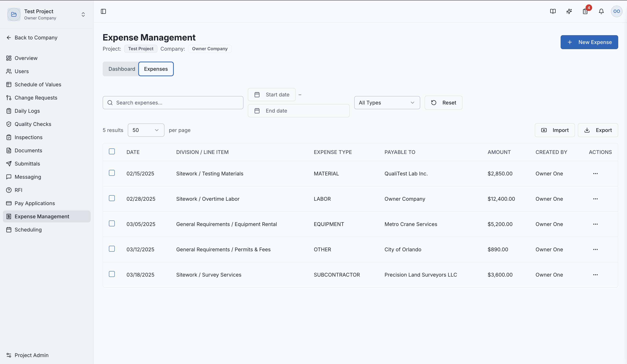Open the All Types filter dropdown
627x364 pixels.
(x=387, y=102)
